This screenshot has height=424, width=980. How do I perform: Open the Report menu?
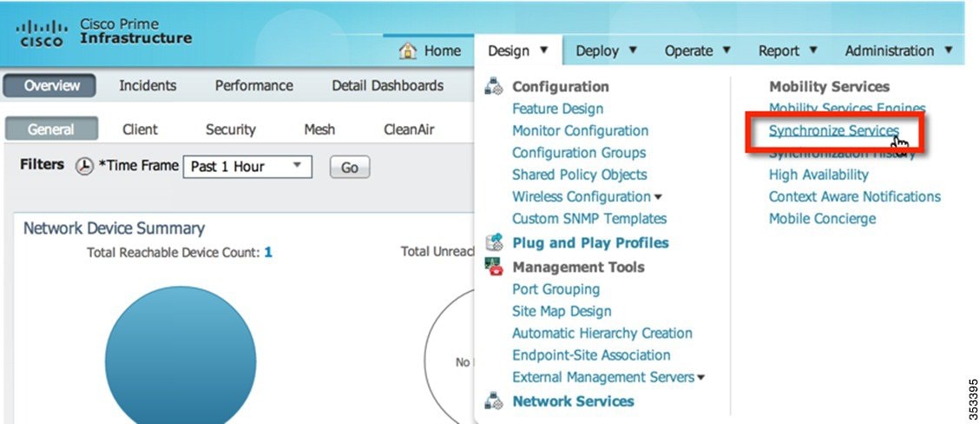click(788, 50)
